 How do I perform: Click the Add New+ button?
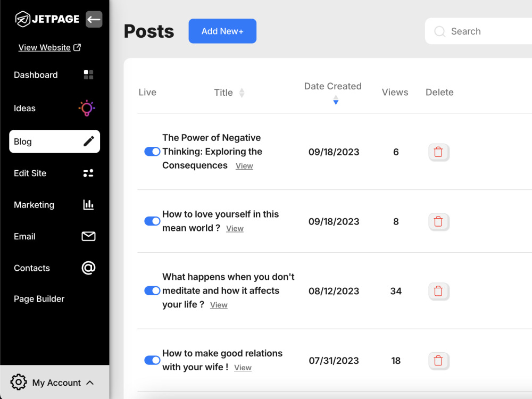coord(222,31)
